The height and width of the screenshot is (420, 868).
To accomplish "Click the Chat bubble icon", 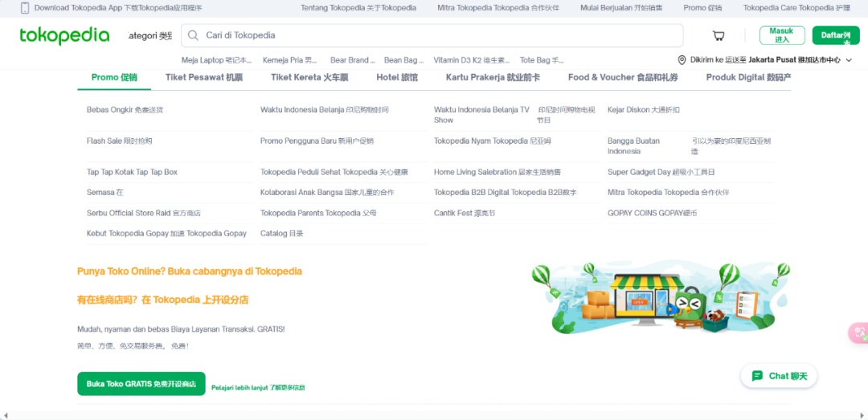I will click(x=757, y=376).
